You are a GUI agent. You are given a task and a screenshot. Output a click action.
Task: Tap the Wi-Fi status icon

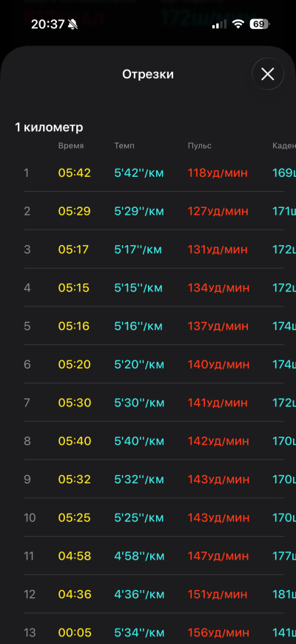pyautogui.click(x=238, y=24)
